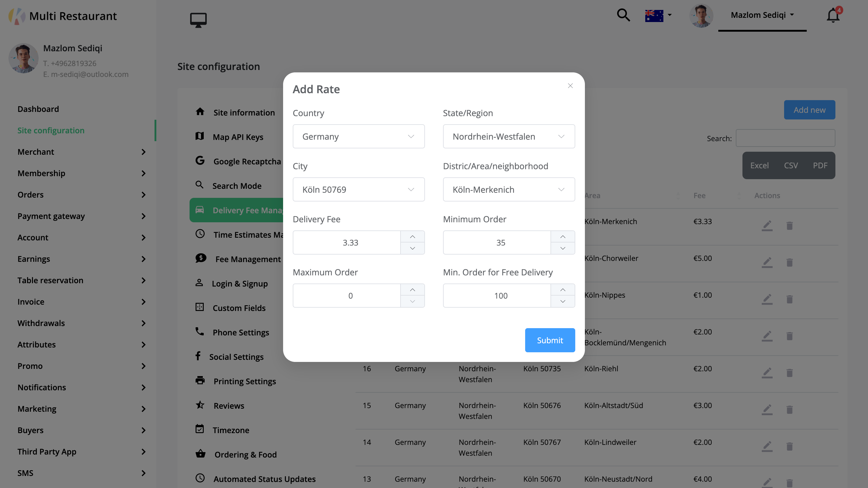The height and width of the screenshot is (488, 868).
Task: Click trash icon for Köln-Nippes row
Action: tap(790, 299)
